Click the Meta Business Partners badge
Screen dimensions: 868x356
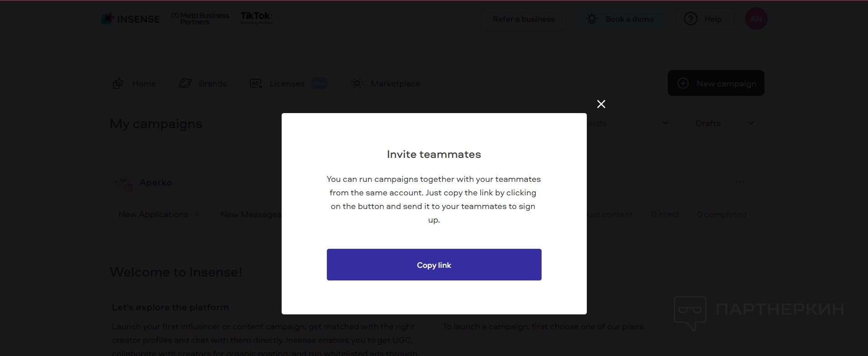200,19
